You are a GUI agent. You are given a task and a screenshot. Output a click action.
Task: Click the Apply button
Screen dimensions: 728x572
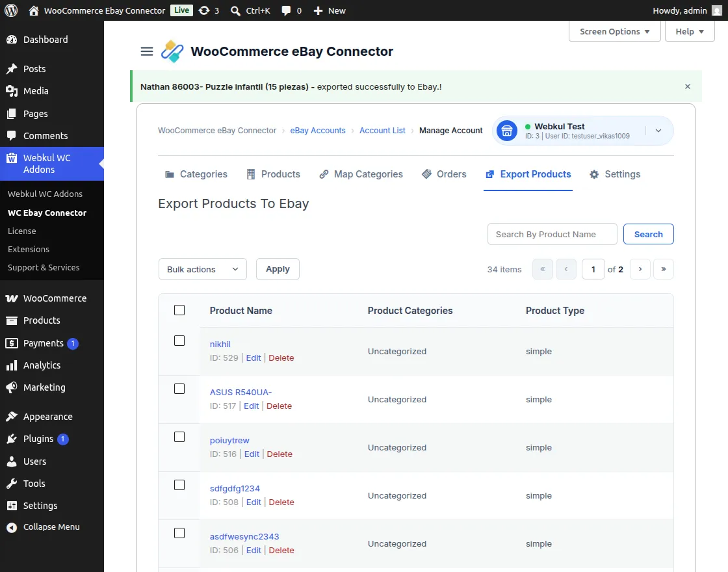tap(278, 269)
